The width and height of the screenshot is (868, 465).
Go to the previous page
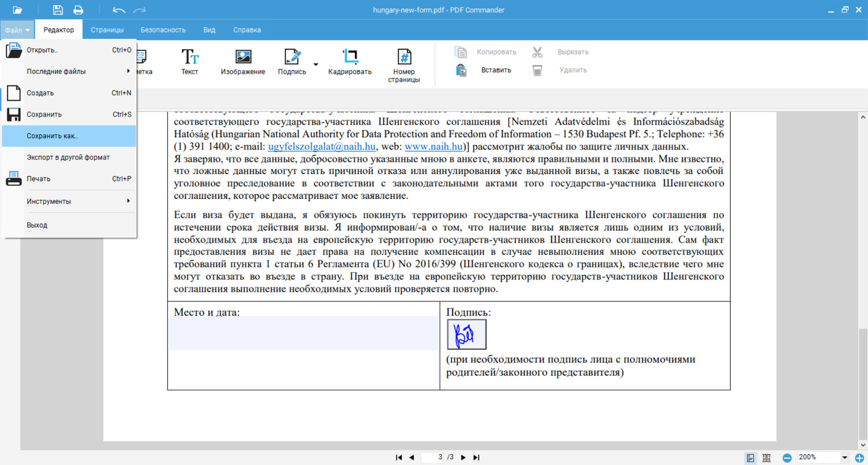(x=411, y=457)
